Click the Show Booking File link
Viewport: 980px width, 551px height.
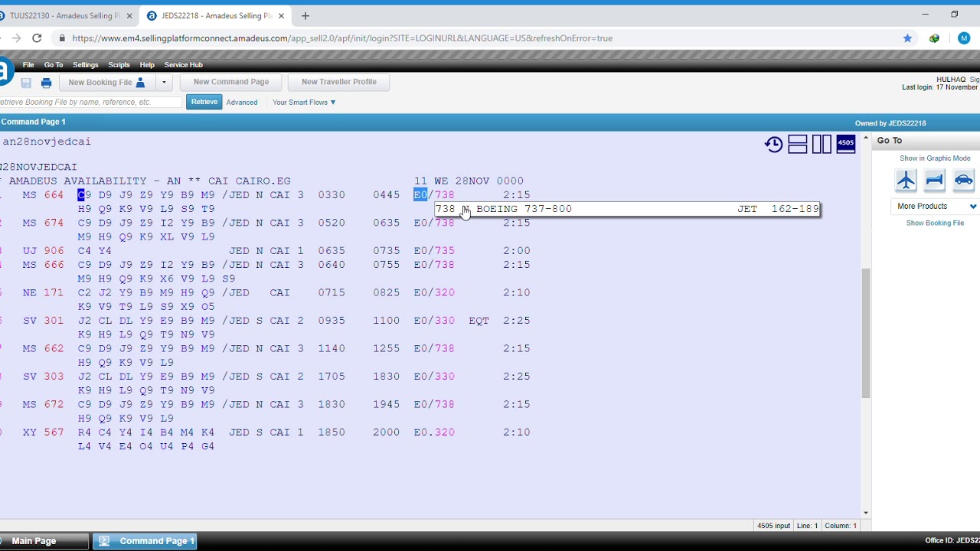coord(935,223)
